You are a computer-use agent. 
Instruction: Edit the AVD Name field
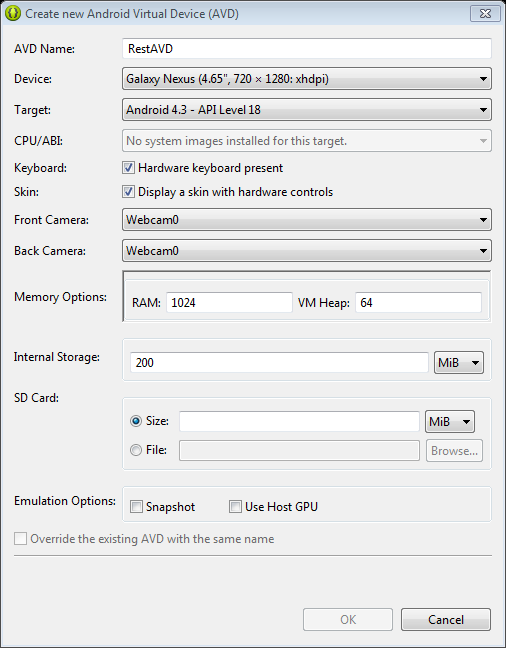307,49
